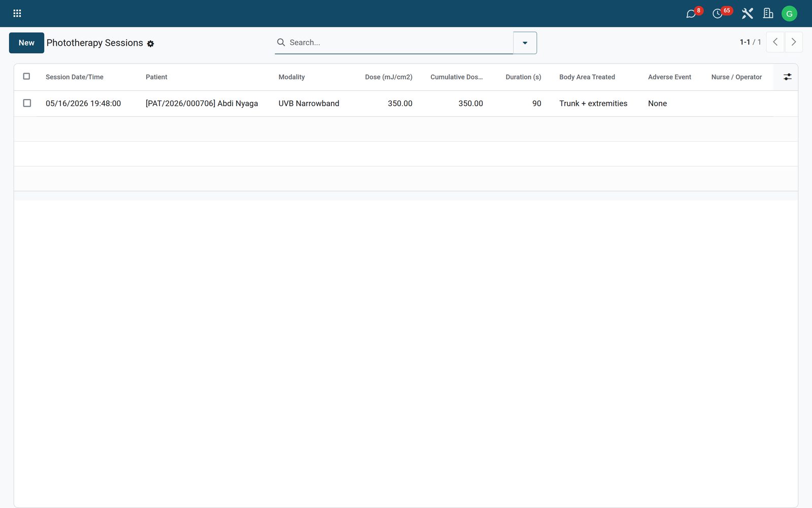
Task: Open the optional columns adjust icon
Action: click(x=787, y=77)
